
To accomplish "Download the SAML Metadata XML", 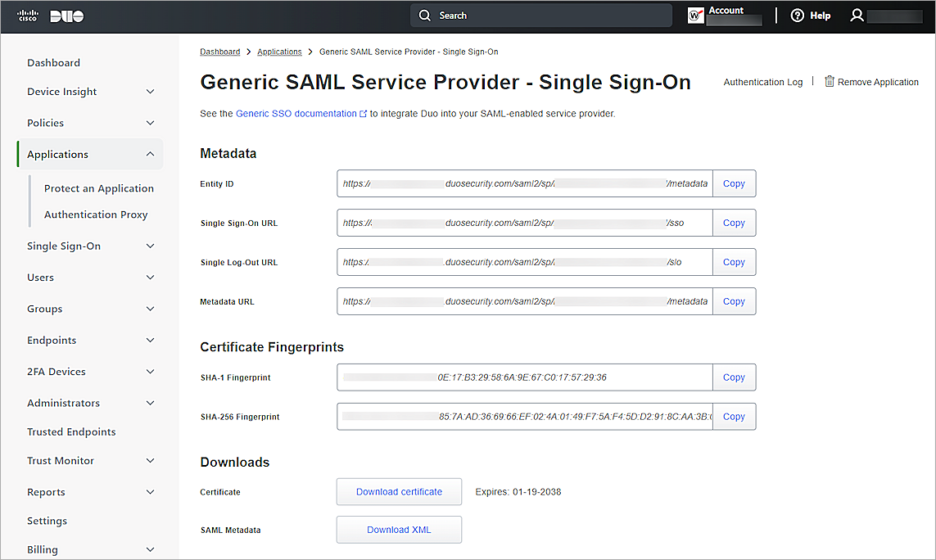I will pyautogui.click(x=399, y=530).
